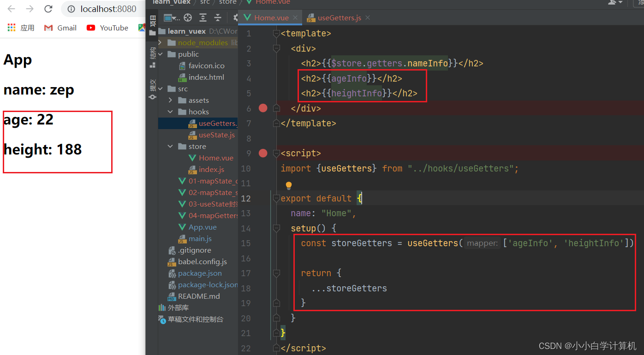
Task: Open useState.js in project tree
Action: (212, 135)
